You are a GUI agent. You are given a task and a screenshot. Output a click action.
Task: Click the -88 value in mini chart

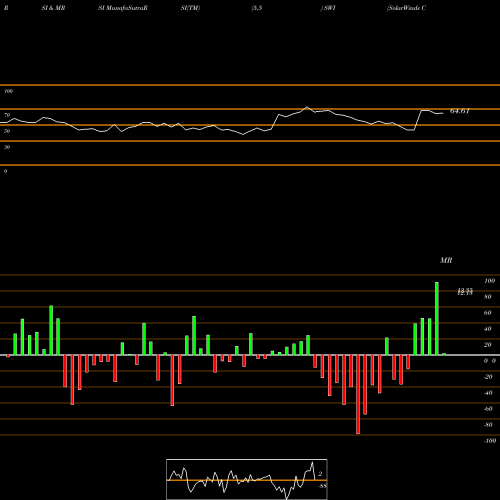coord(322,486)
